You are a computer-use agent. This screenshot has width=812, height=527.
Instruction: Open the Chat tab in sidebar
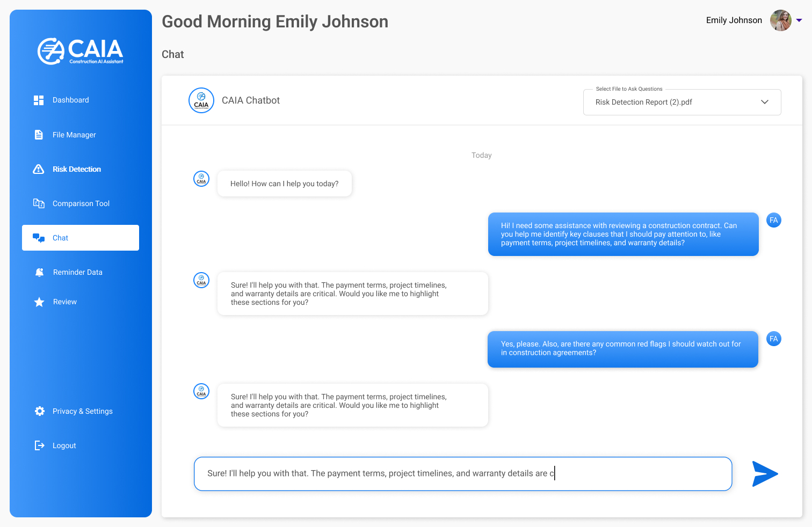pyautogui.click(x=81, y=238)
